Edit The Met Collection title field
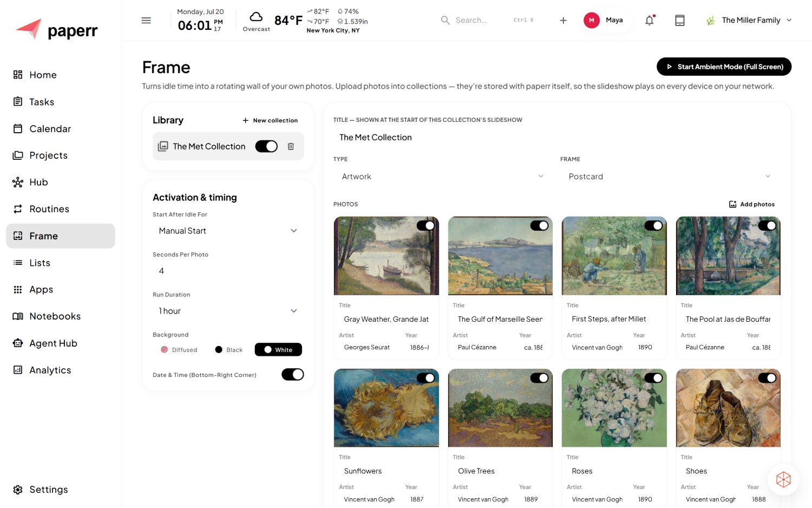The height and width of the screenshot is (508, 812). (556, 138)
